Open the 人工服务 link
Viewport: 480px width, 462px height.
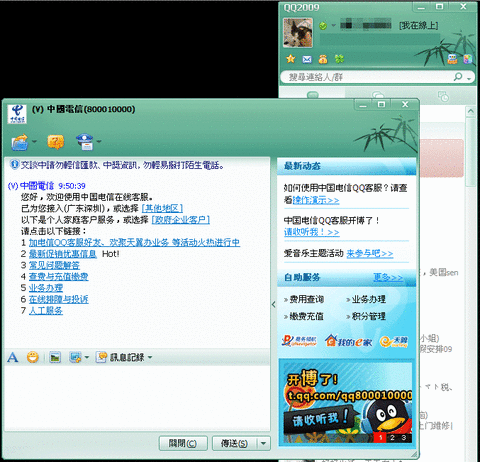(46, 310)
